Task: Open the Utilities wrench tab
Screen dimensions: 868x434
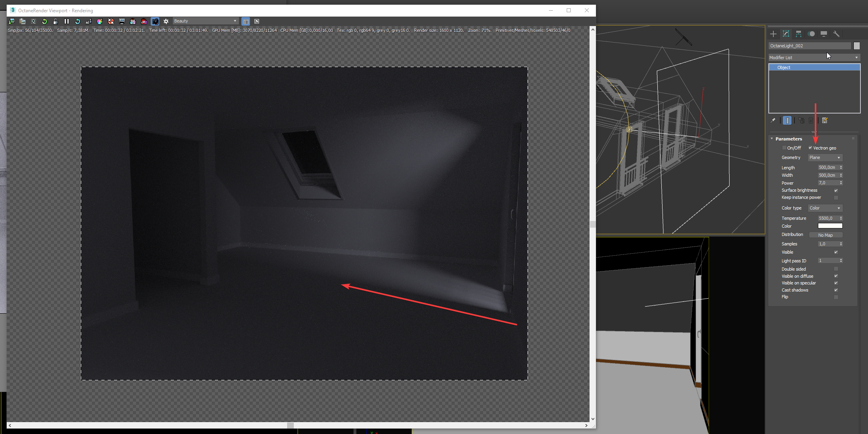Action: [x=836, y=34]
